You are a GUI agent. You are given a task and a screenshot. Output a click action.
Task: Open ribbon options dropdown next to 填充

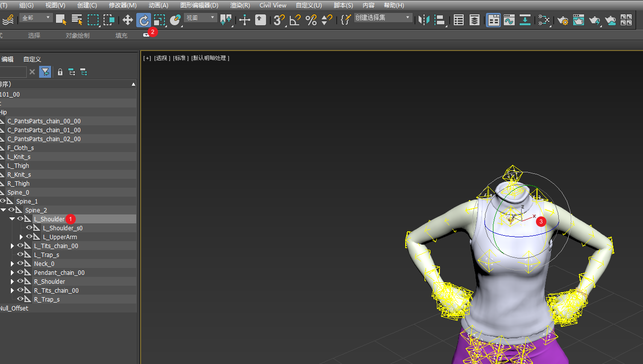pos(146,35)
